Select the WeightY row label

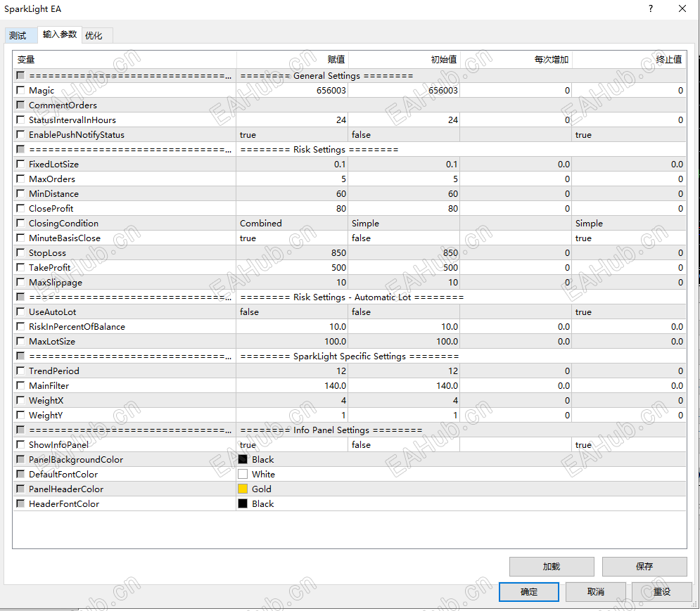coord(46,415)
